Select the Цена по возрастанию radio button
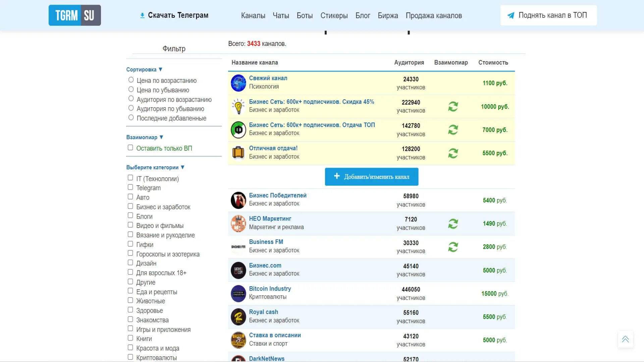 tap(131, 80)
